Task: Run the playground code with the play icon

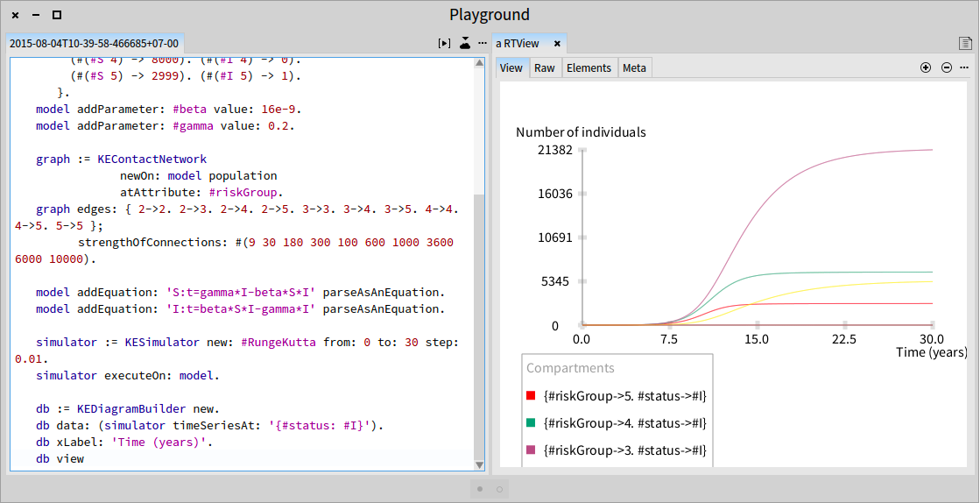Action: (x=444, y=43)
